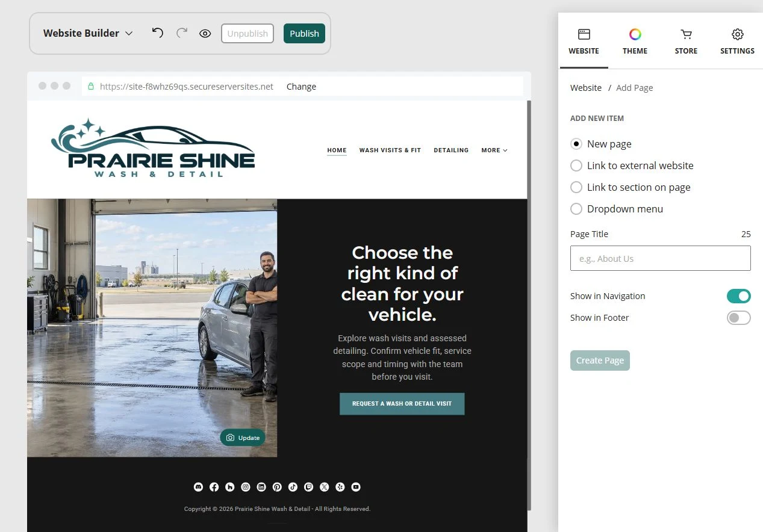Viewport: 763px width, 532px height.
Task: Click the Update photo button
Action: (243, 438)
